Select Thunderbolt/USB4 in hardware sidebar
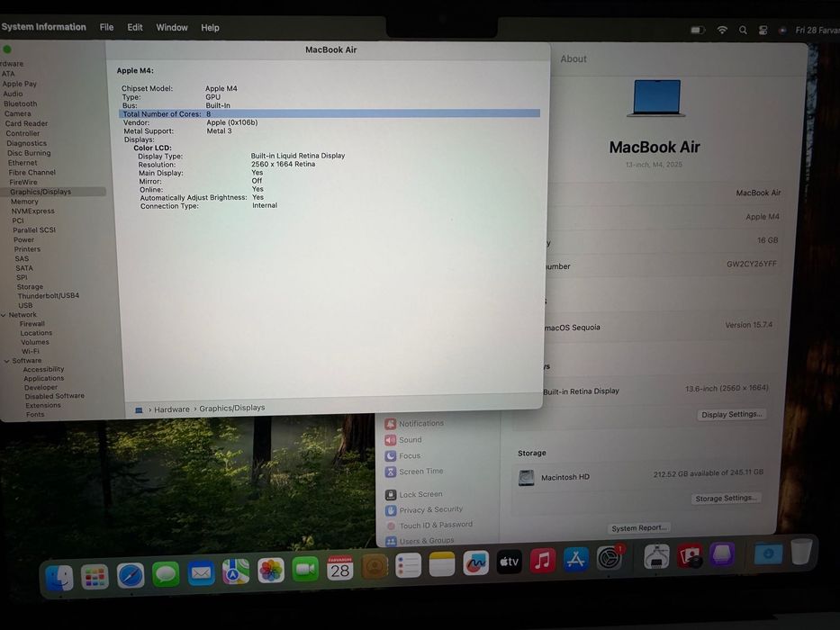This screenshot has width=840, height=630. tap(49, 296)
